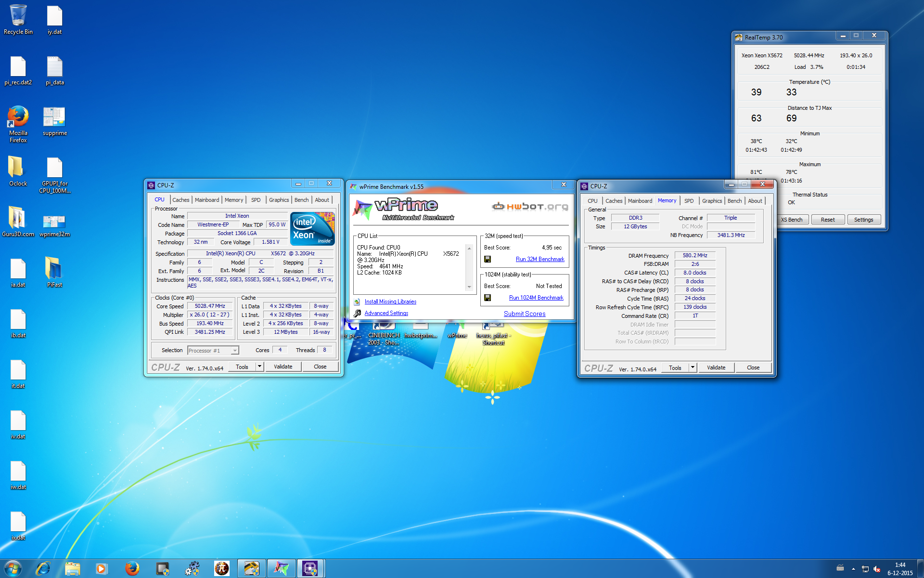Expand Tools dropdown arrow in right CPU-Z
This screenshot has height=578, width=924.
(693, 368)
